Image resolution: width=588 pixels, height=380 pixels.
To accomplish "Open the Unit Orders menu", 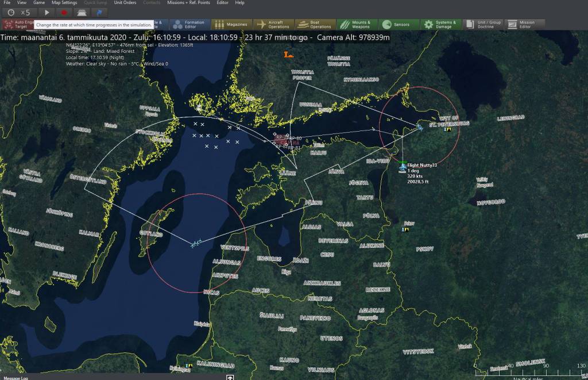I will pos(125,3).
